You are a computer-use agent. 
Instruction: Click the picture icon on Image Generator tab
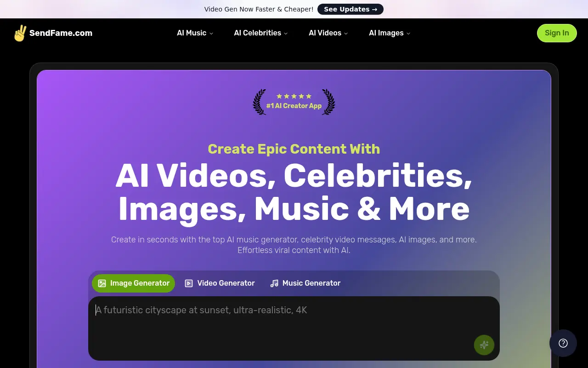tap(102, 283)
